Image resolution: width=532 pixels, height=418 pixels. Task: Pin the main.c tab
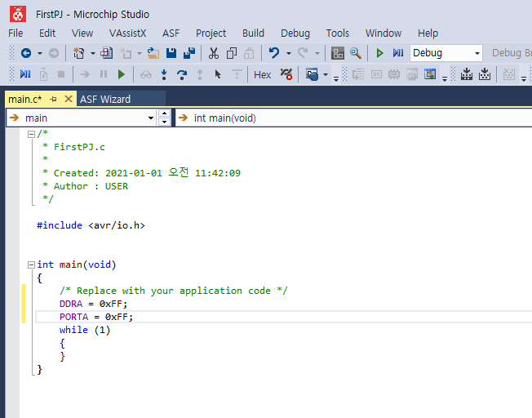[x=54, y=99]
